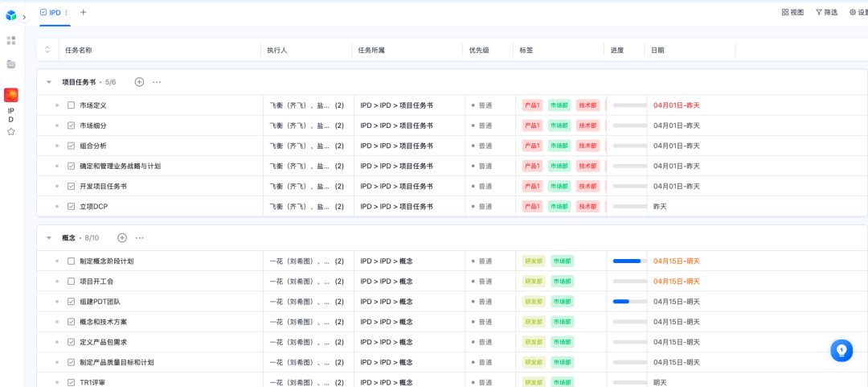Open the grid apps icon in sidebar
868x387 pixels.
click(x=11, y=40)
